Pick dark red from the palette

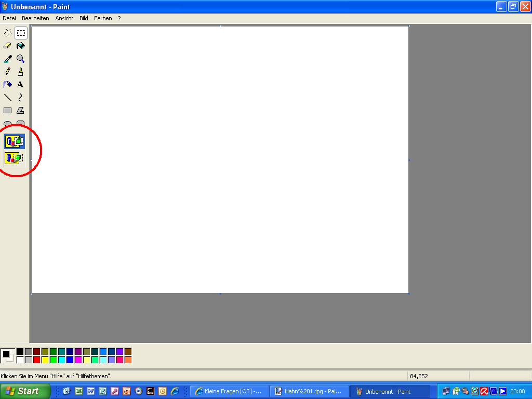tap(37, 352)
